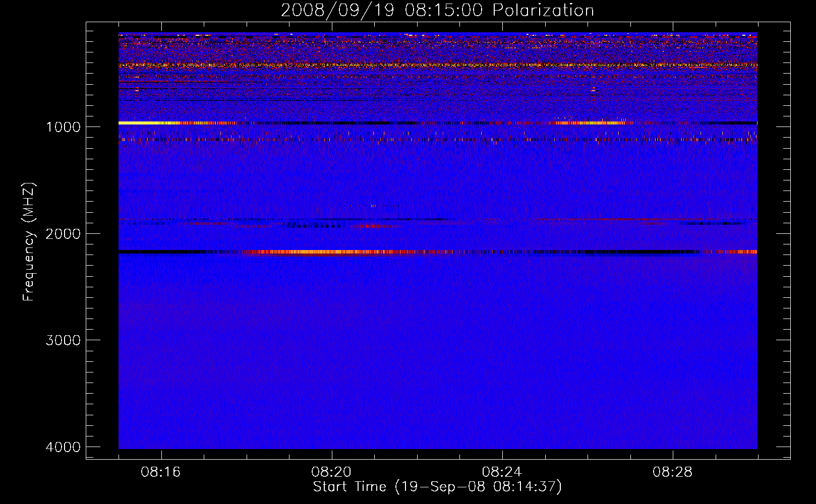The height and width of the screenshot is (504, 816).
Task: Click the 1000 frequency tick label
Action: click(63, 127)
